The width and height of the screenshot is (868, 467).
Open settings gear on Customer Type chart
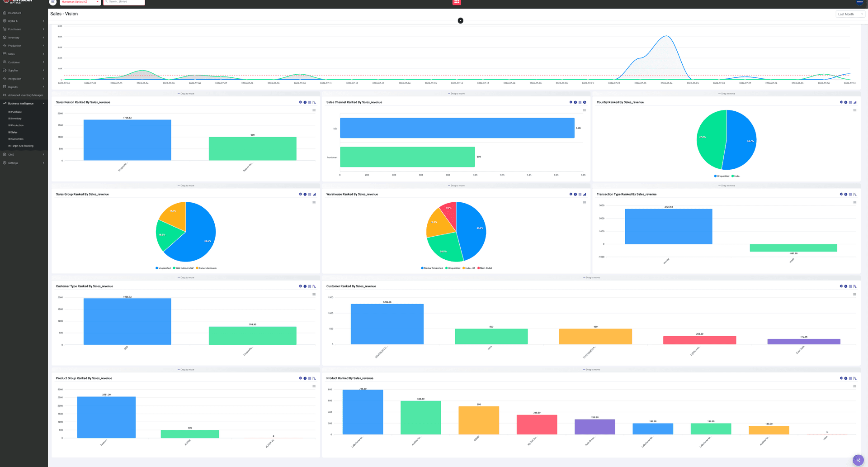coord(300,286)
